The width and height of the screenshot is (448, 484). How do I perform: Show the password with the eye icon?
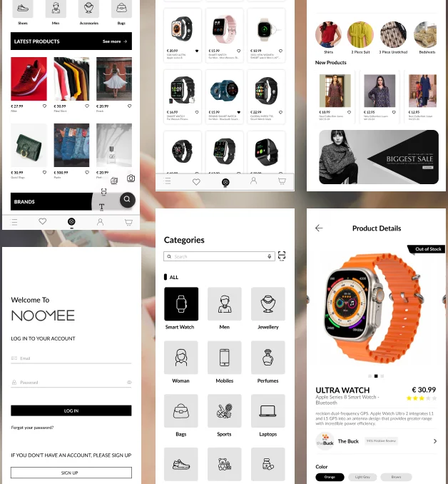(x=129, y=382)
